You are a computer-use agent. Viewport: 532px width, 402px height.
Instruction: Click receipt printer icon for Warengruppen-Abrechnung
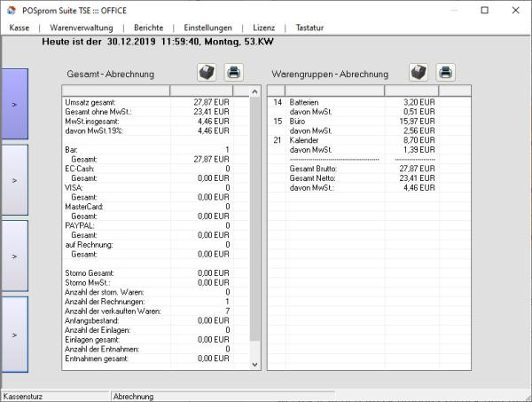(419, 73)
